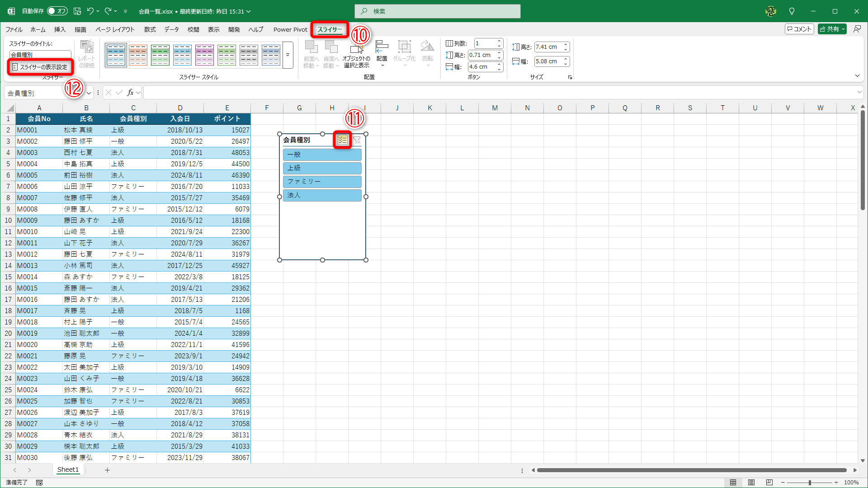Viewport: 868px width, 488px height.
Task: Toggle the ファミリー slicer item
Action: tap(322, 182)
